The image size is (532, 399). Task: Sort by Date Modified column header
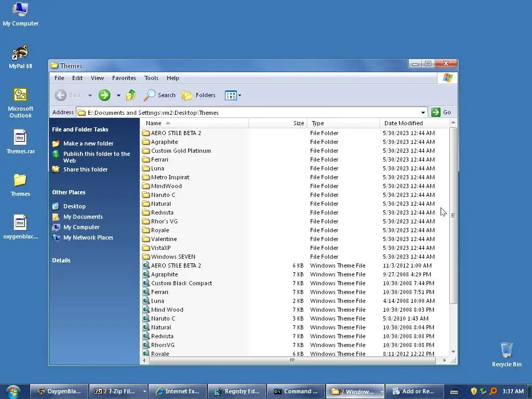tap(414, 123)
